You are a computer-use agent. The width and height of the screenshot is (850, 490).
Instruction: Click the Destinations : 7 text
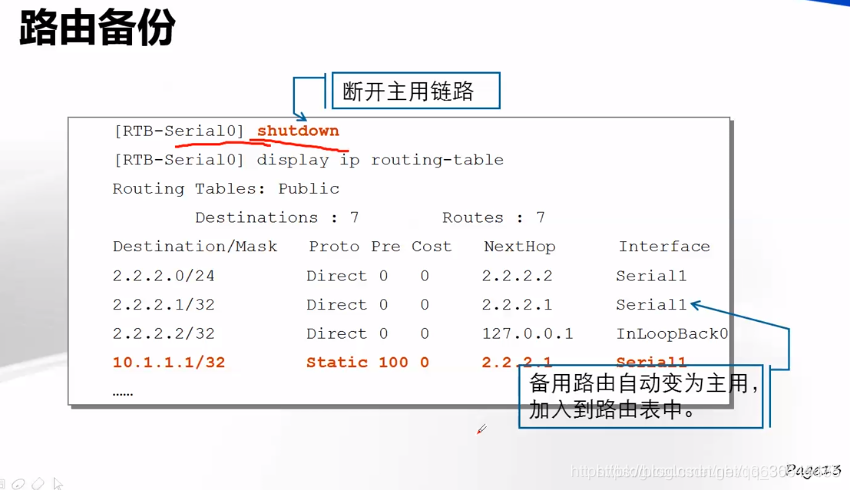[x=277, y=217]
